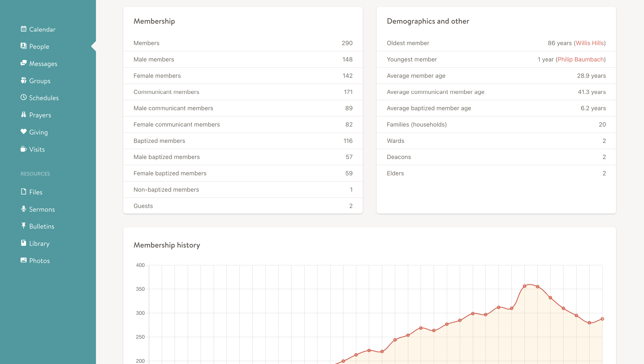Screen dimensions: 644x364
Task: Open the Files menu item
Action: pyautogui.click(x=35, y=192)
